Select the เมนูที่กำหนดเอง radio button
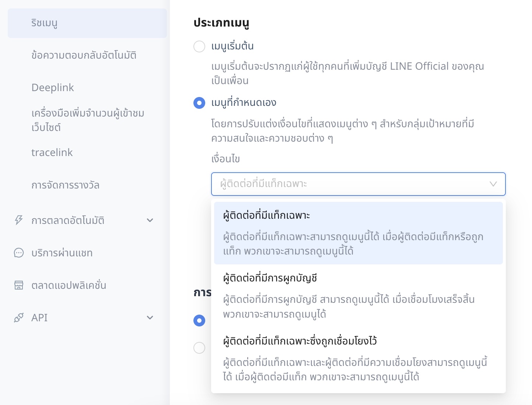The width and height of the screenshot is (532, 405). coord(199,103)
